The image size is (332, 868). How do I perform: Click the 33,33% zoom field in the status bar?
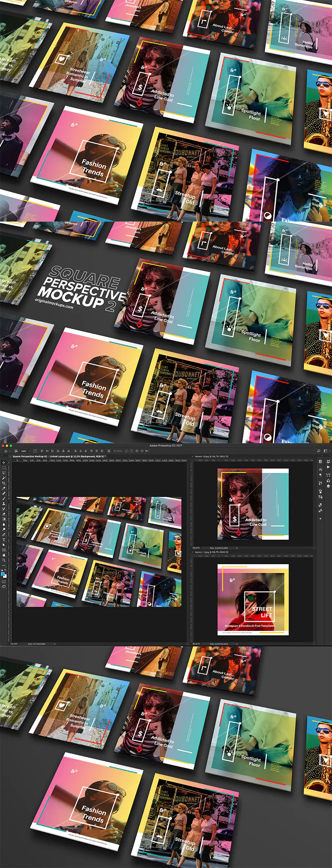(x=14, y=644)
